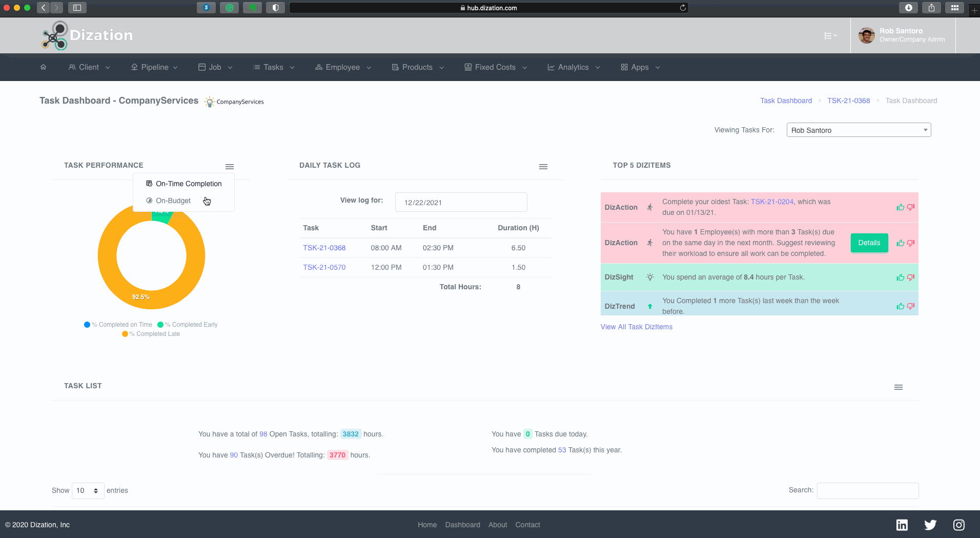
Task: Open the Show entries count dropdown
Action: point(88,491)
